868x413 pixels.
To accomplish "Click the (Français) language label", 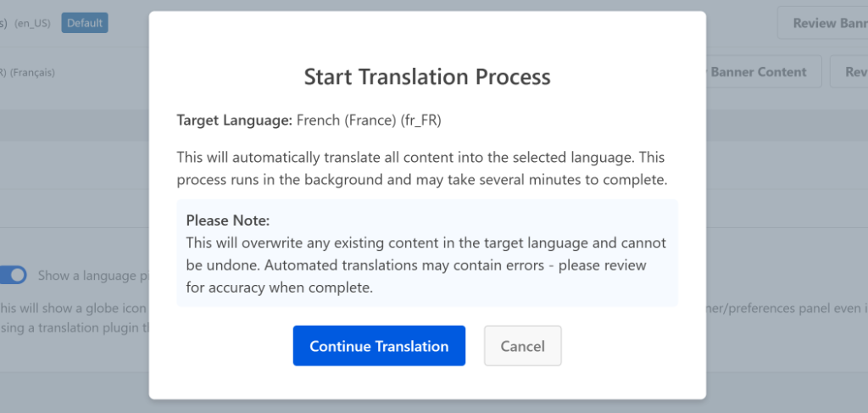I will [x=32, y=72].
